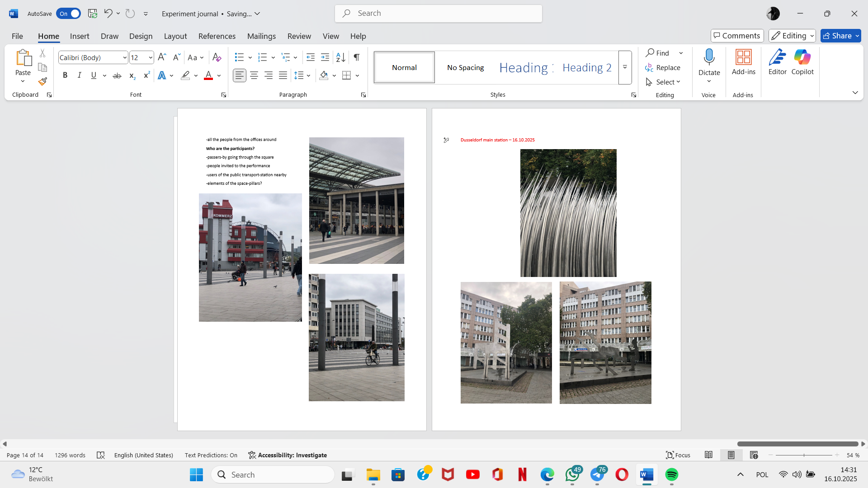Click the Comments button
This screenshot has width=868, height=488.
(737, 36)
